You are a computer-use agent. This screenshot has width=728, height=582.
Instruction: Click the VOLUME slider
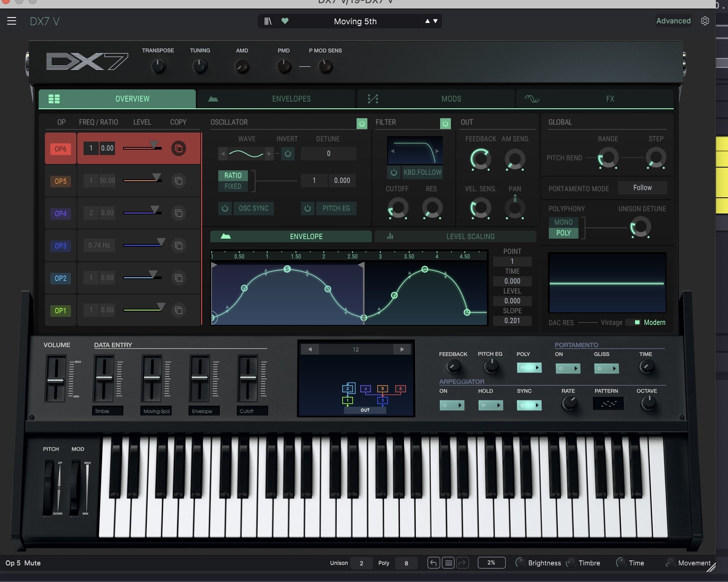pyautogui.click(x=56, y=378)
